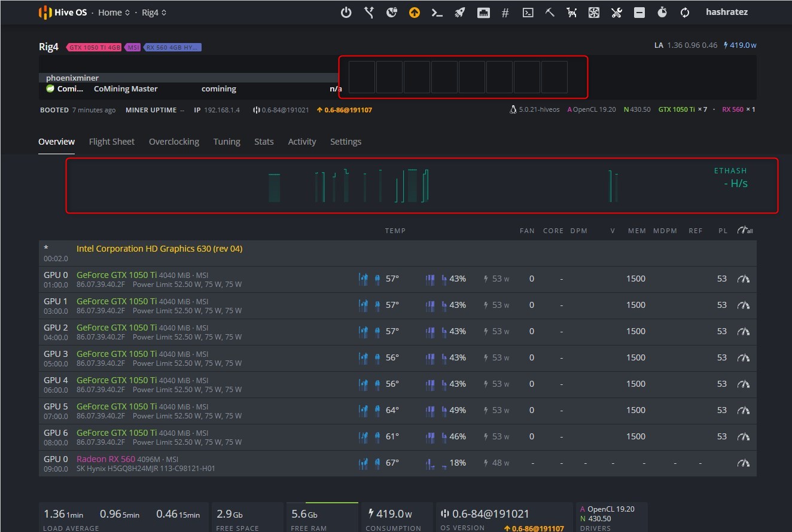Click the orange 0.6-86@191107 update link under rig info
The height and width of the screenshot is (532, 792).
click(x=344, y=110)
